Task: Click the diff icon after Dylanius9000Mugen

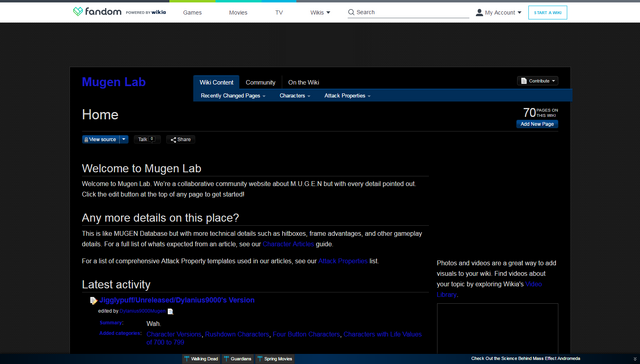Action: [171, 311]
